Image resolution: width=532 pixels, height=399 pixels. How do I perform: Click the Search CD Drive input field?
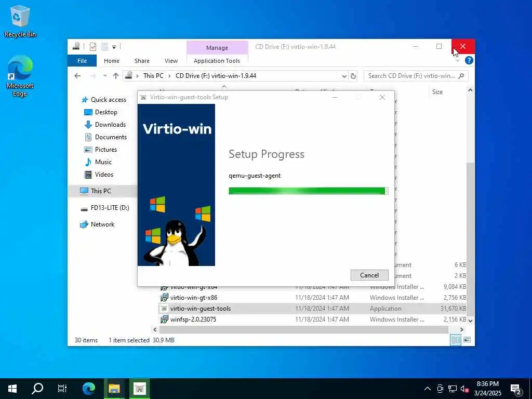pos(411,76)
